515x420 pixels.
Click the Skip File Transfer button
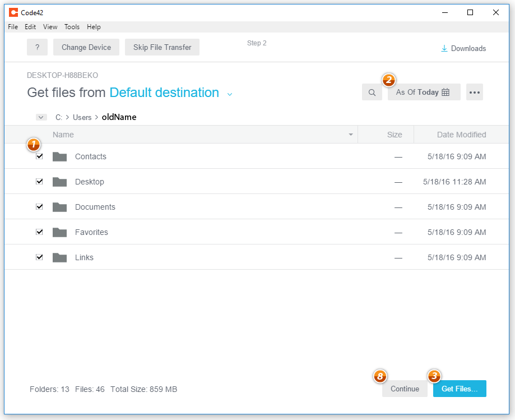point(162,47)
